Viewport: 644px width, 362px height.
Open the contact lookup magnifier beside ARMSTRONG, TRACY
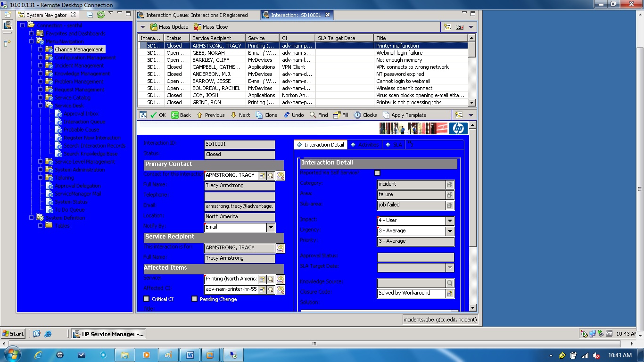coord(270,175)
